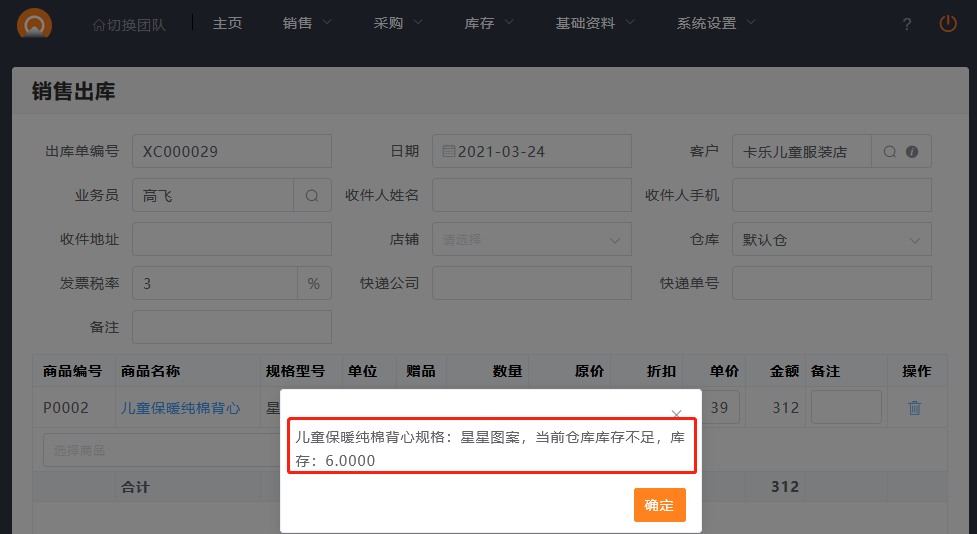The image size is (977, 534).
Task: Open the 儿童保暖纯棉背心 product link
Action: 180,408
